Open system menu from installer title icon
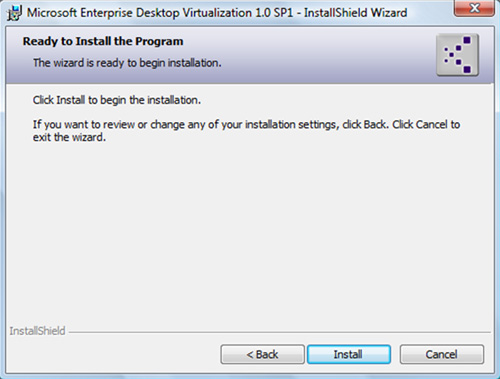Viewport: 500px width, 379px height. (x=14, y=13)
